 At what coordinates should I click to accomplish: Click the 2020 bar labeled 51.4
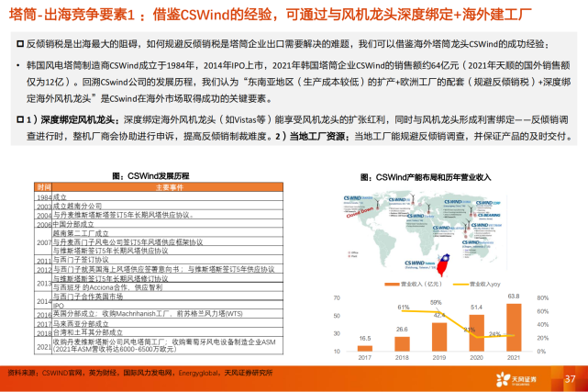[x=476, y=332]
